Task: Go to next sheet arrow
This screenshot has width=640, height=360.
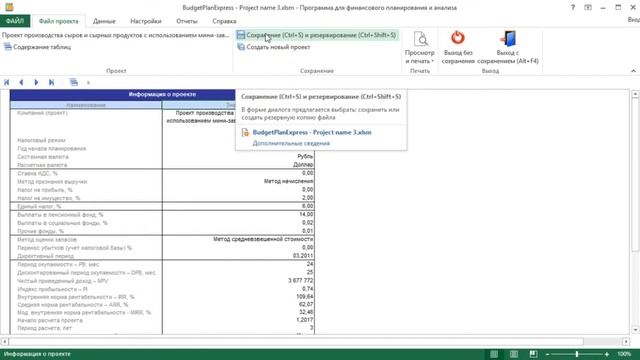Action: 36,82
